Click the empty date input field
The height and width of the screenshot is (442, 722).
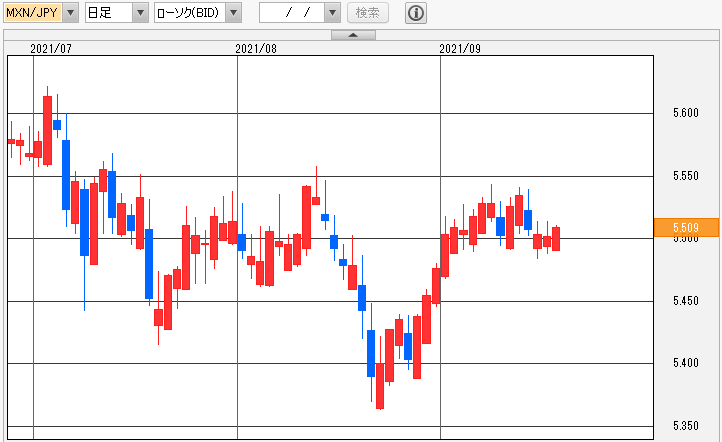click(x=292, y=12)
